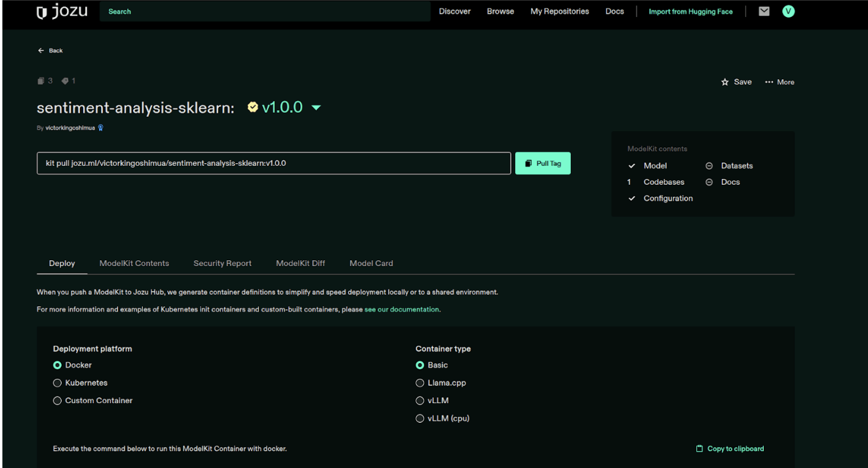Open the 'see our documentation' link
The image size is (868, 468).
[402, 309]
